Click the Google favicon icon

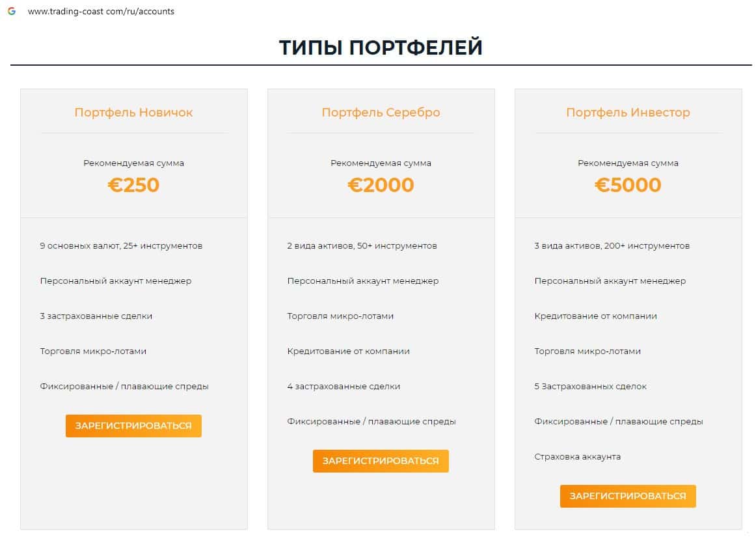pos(12,11)
